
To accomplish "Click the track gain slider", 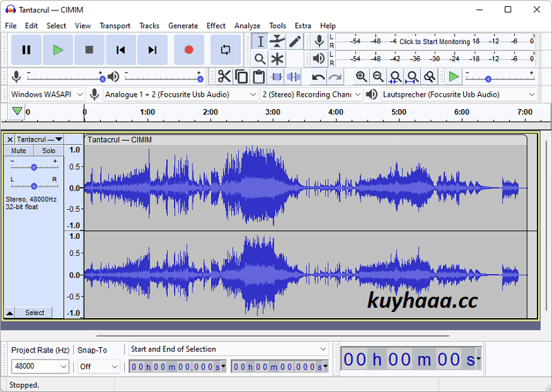I will click(x=34, y=167).
